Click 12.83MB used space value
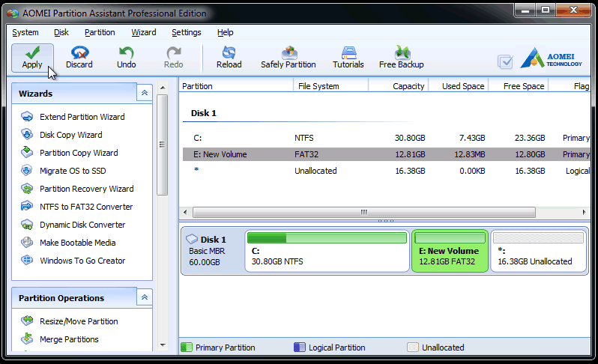This screenshot has height=364, width=598. tap(469, 154)
